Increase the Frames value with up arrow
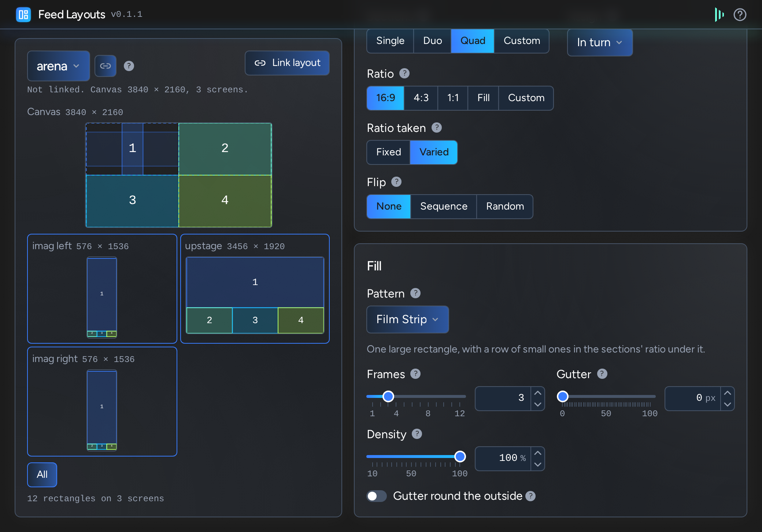762x532 pixels. [538, 393]
